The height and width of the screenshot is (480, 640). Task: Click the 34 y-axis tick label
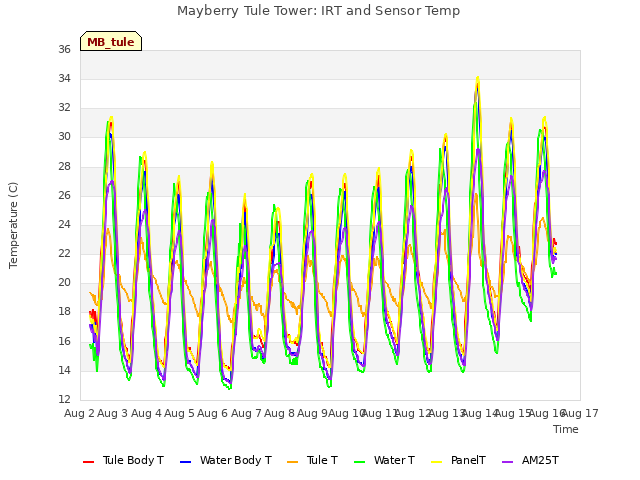point(64,78)
